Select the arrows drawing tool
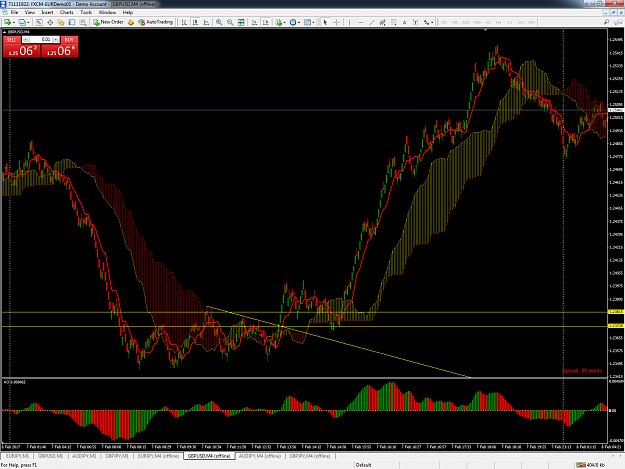Viewport: 625px width, 469px height. point(426,22)
